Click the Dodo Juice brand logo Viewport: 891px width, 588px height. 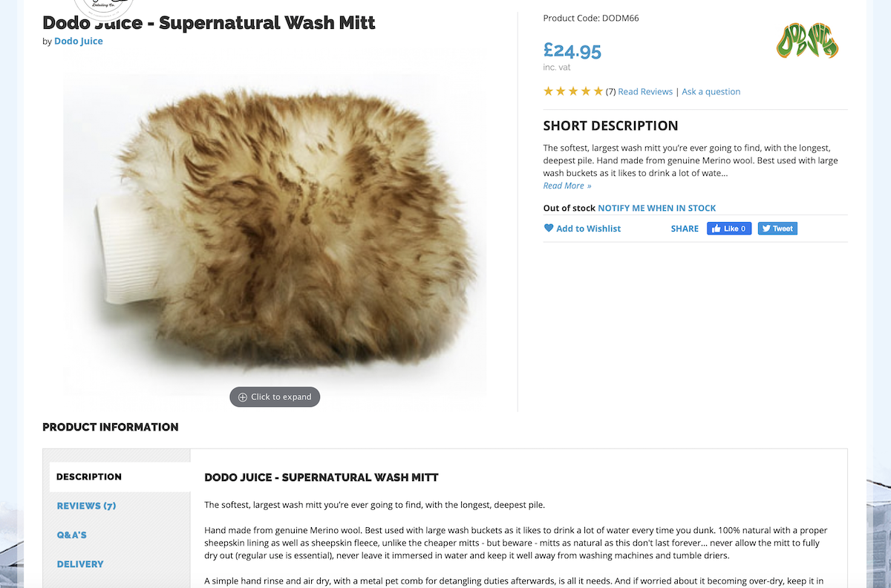click(807, 41)
